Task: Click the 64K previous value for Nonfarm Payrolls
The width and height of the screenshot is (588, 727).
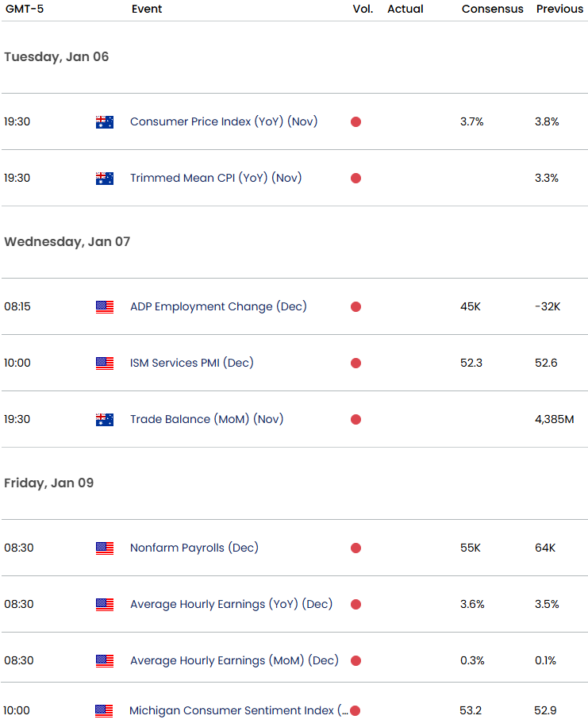Action: [547, 548]
